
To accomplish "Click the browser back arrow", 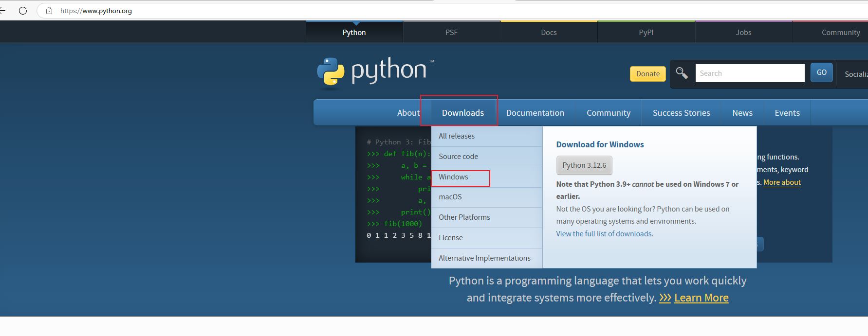I will (2, 11).
